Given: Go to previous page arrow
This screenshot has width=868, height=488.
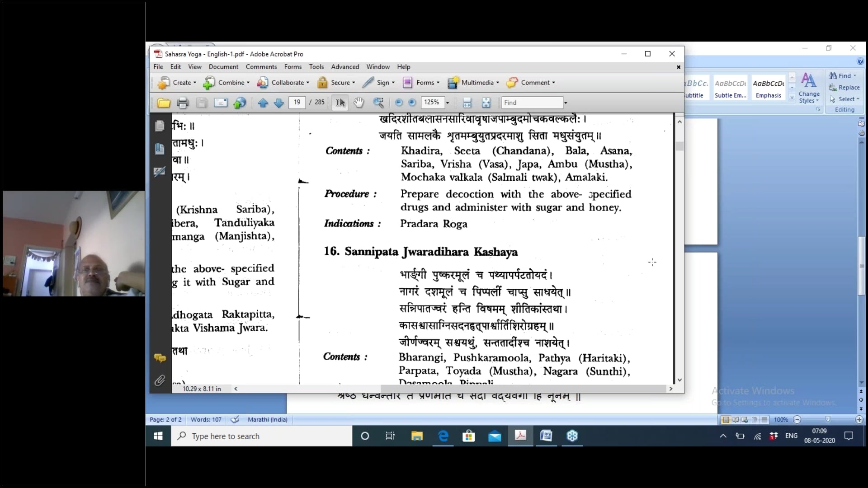Looking at the screenshot, I should point(263,103).
